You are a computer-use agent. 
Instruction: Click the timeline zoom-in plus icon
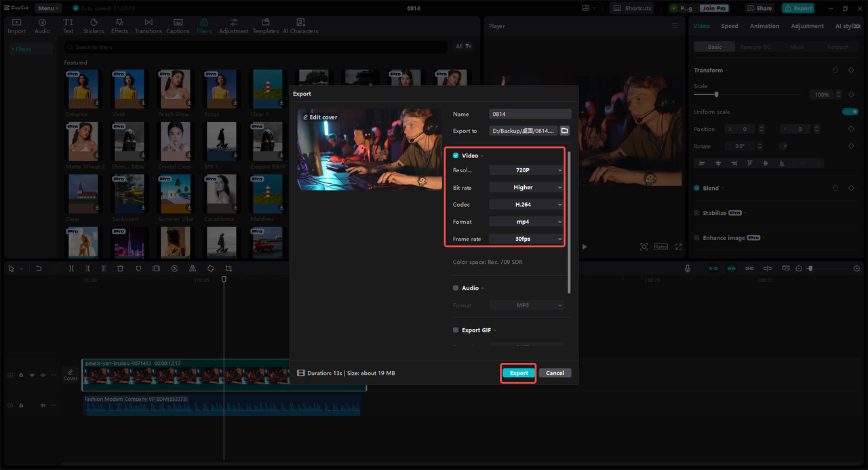click(856, 269)
